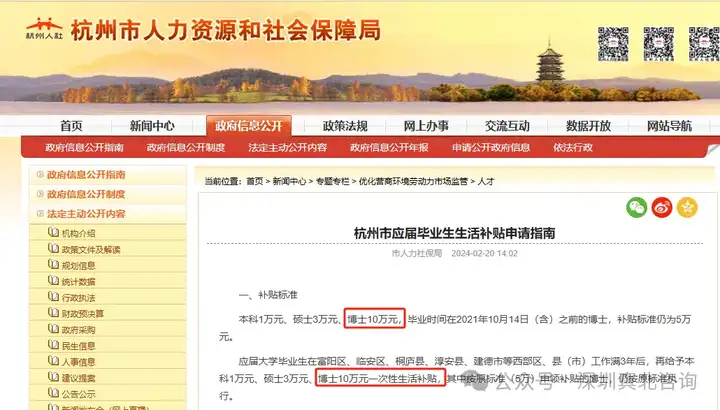This screenshot has height=410, width=720.
Task: Click the book icon beside 政府采购
Action: [53, 329]
